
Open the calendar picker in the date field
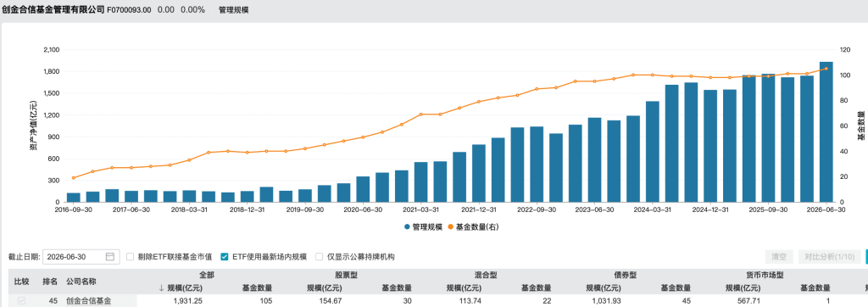(109, 257)
